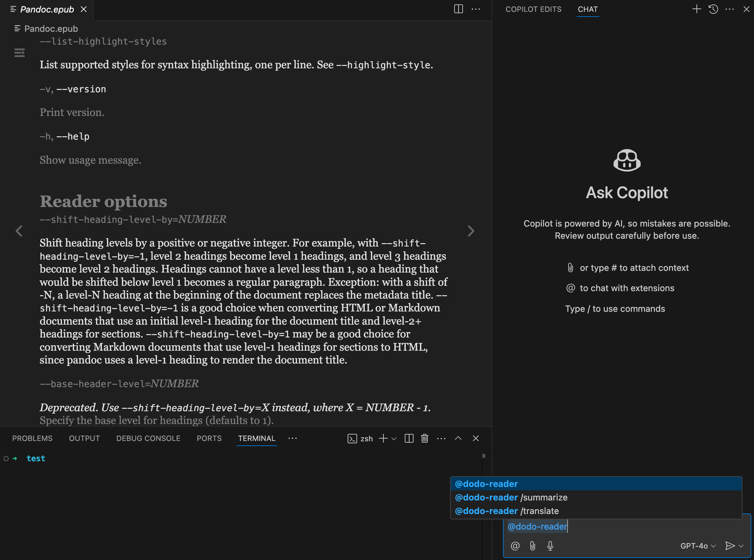Choose @dodo-reader /translate suggestion
The height and width of the screenshot is (560, 754).
pyautogui.click(x=506, y=511)
